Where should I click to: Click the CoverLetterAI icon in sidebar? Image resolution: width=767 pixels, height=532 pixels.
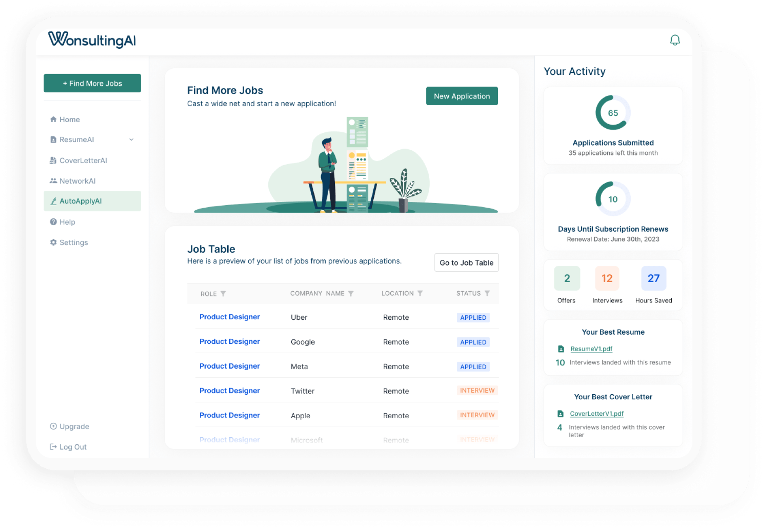[53, 161]
